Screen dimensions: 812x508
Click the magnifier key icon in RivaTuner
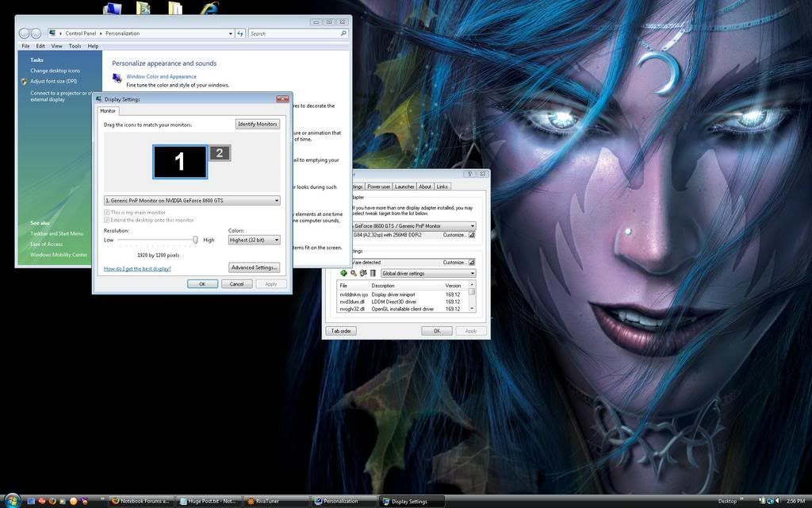point(353,273)
